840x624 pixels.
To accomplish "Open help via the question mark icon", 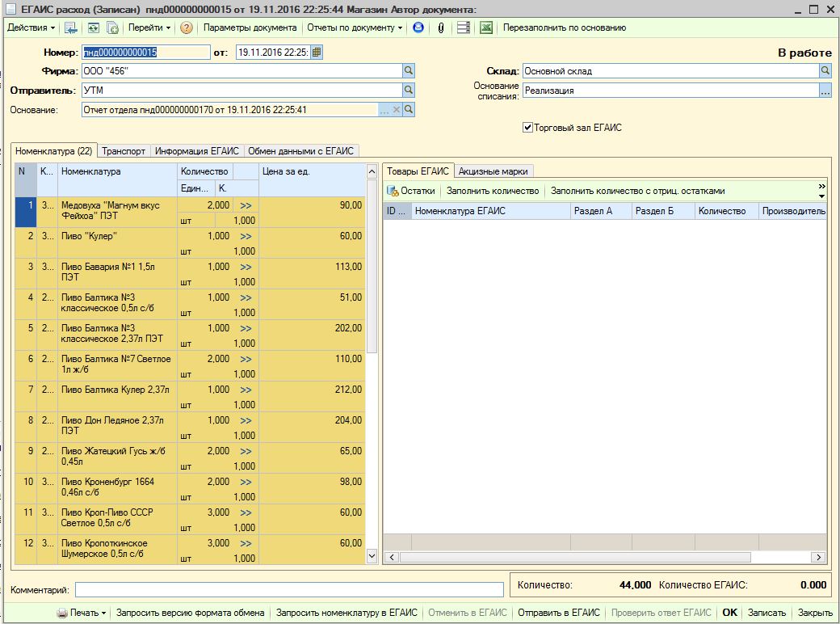I will [x=186, y=27].
